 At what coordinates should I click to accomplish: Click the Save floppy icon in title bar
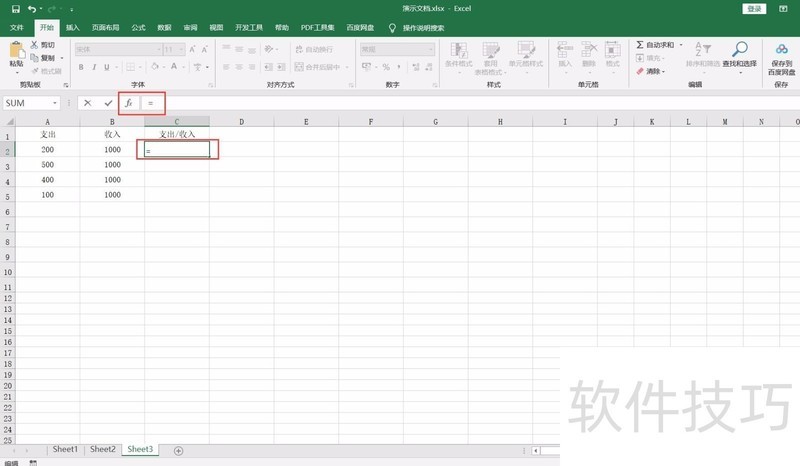16,9
